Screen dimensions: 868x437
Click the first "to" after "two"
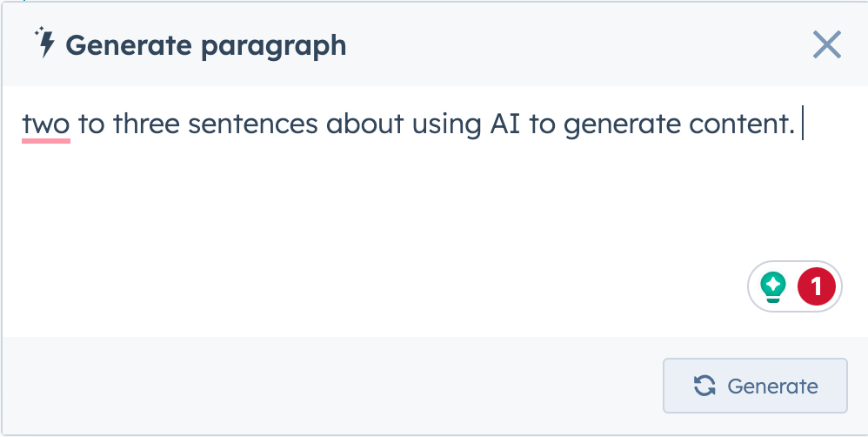[x=91, y=125]
